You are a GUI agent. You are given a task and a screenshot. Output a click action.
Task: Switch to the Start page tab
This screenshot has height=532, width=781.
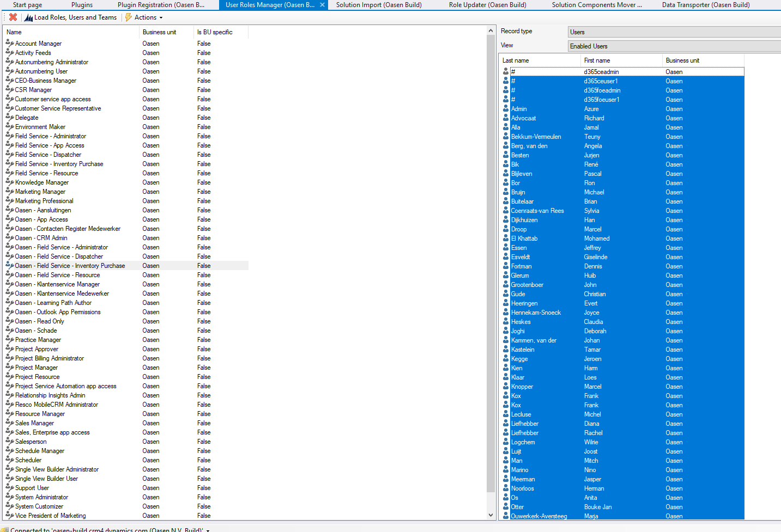tap(27, 5)
